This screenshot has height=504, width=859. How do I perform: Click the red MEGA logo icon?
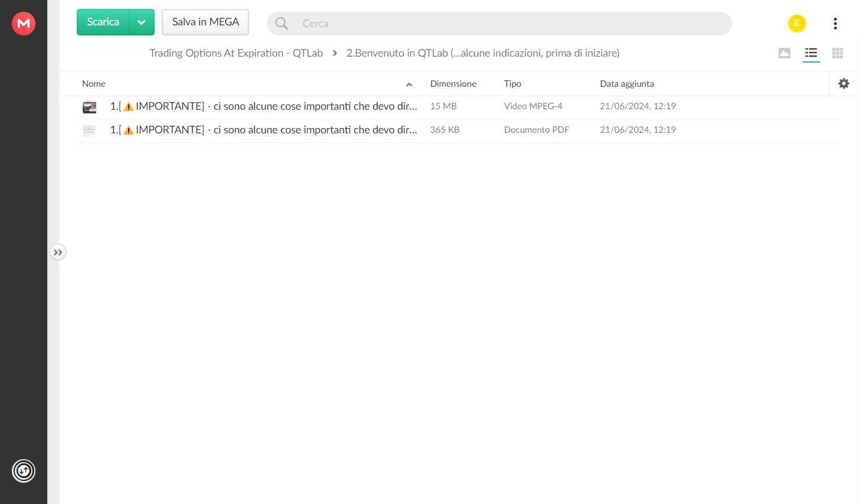tap(24, 24)
